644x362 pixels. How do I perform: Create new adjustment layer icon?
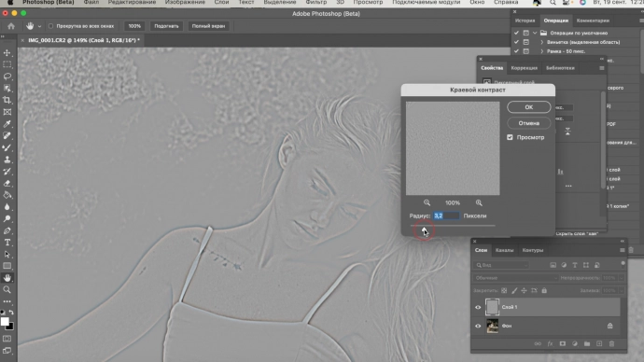click(x=575, y=344)
